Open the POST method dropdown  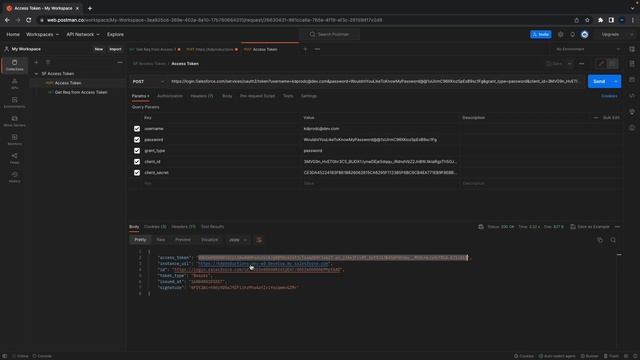pos(148,82)
